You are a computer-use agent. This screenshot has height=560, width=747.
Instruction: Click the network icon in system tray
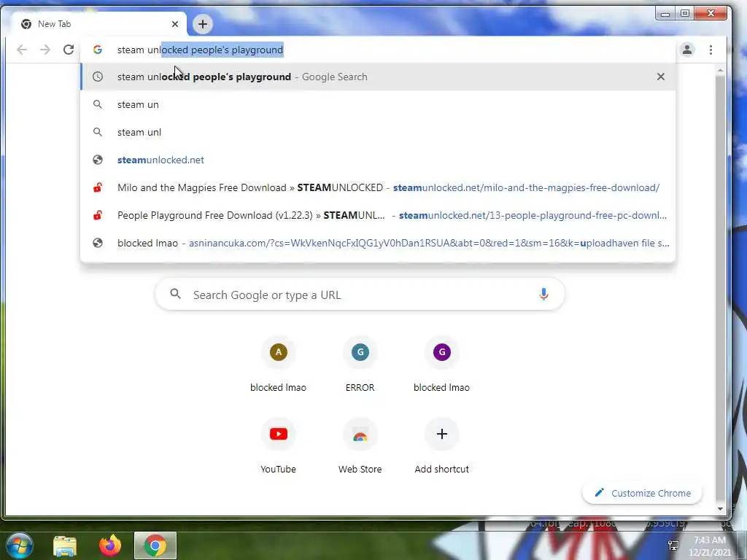[673, 545]
